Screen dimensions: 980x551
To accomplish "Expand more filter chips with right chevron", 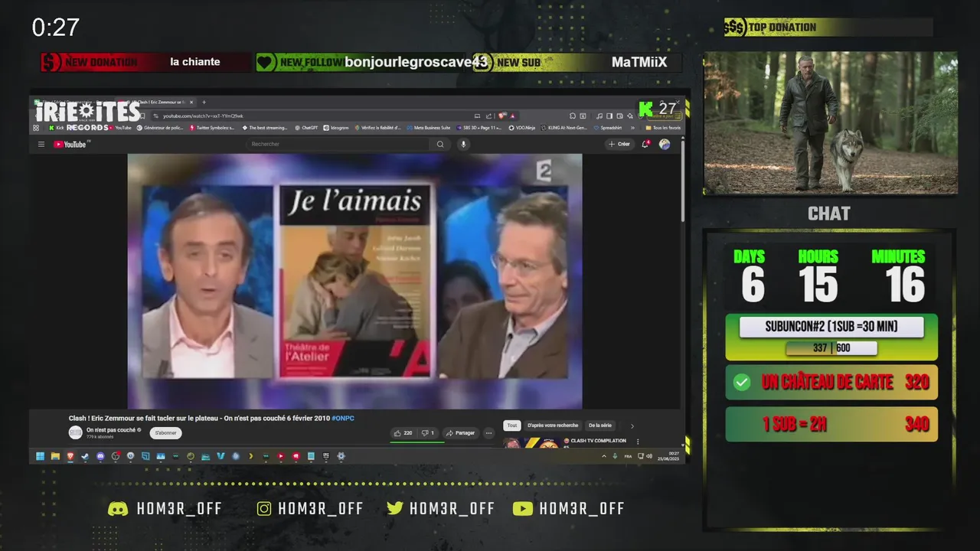I will pyautogui.click(x=632, y=426).
